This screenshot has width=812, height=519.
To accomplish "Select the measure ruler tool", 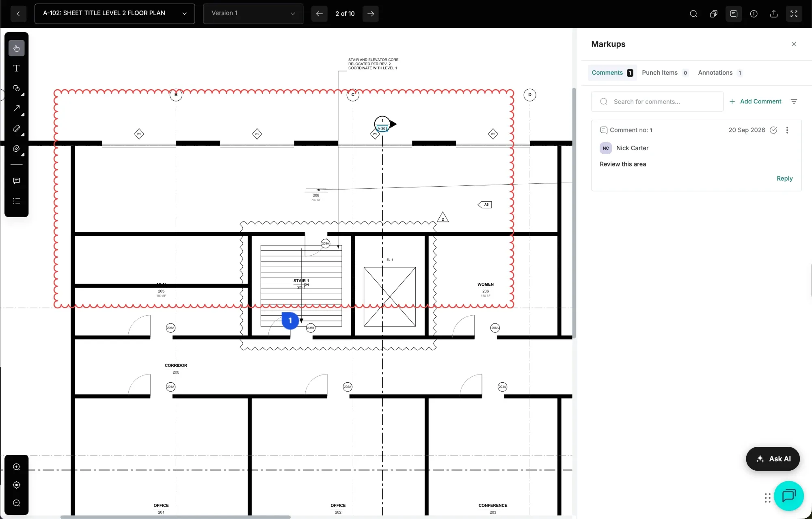I will tap(16, 129).
